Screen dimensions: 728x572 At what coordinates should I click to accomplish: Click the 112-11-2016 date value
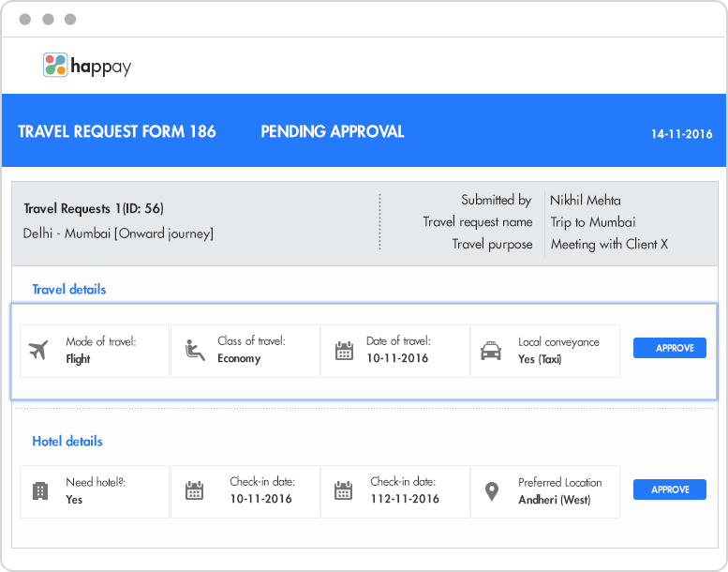click(x=405, y=499)
